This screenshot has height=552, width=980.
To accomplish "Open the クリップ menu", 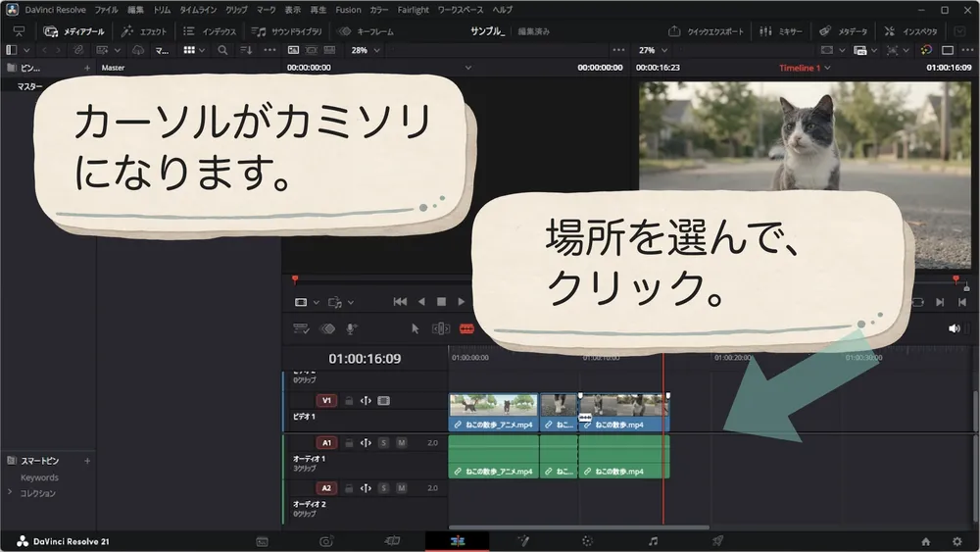I will point(237,10).
